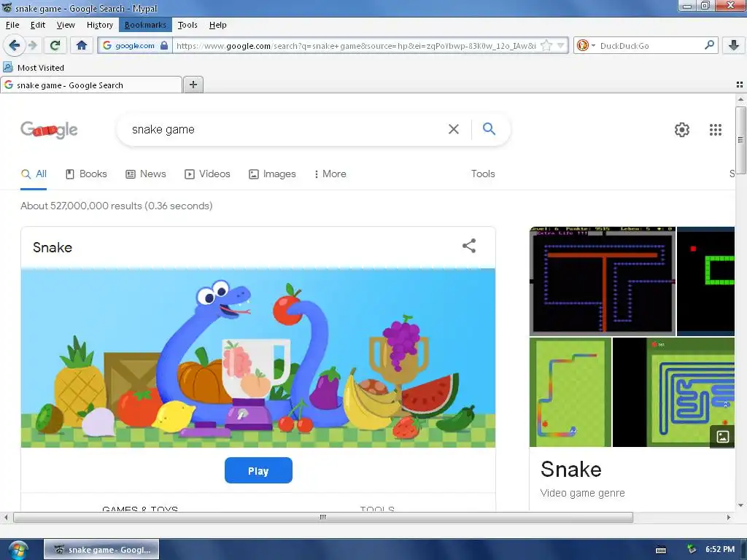Open the Most Visited bookmarks folder
747x560 pixels.
(34, 68)
